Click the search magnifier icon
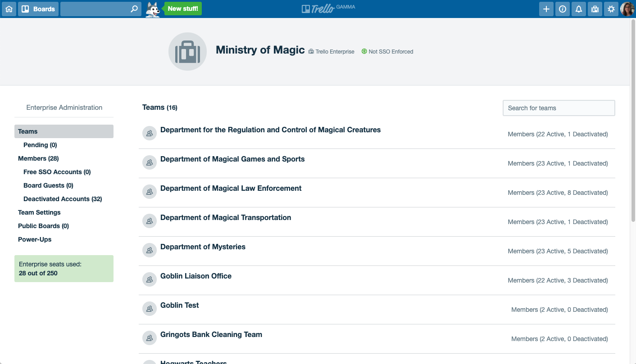Screen dimensions: 636x364 [133, 9]
